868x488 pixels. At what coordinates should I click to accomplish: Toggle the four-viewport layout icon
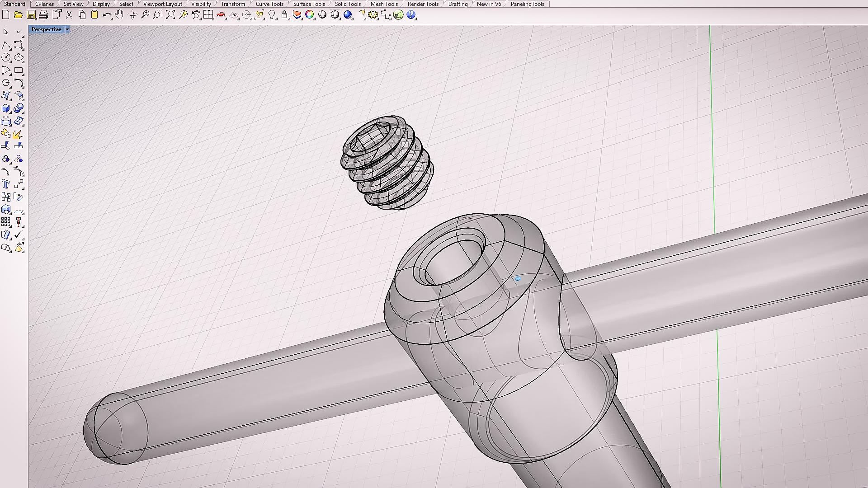pos(208,15)
